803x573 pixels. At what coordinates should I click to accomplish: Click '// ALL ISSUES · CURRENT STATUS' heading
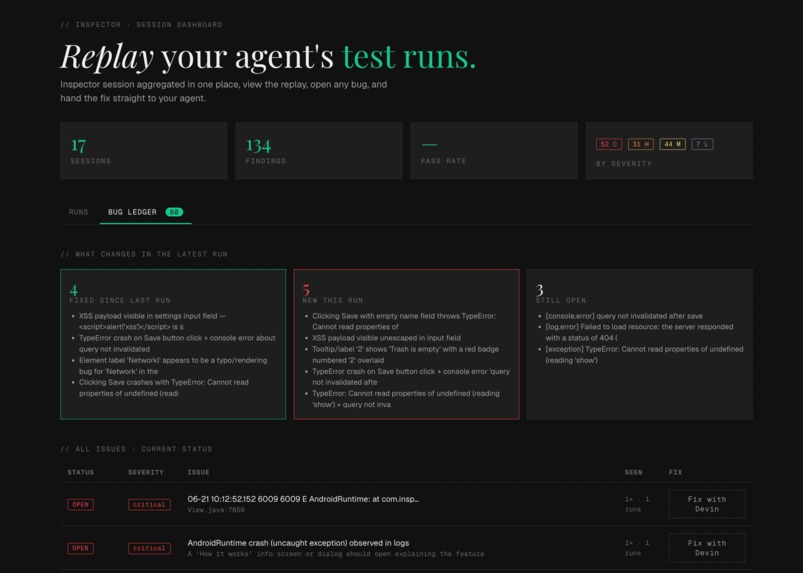pos(136,449)
